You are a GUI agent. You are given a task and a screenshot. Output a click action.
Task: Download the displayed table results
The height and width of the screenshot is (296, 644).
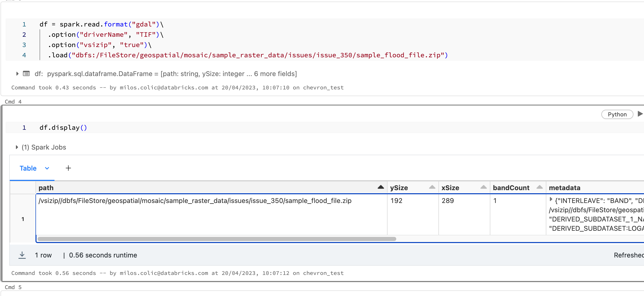click(22, 255)
